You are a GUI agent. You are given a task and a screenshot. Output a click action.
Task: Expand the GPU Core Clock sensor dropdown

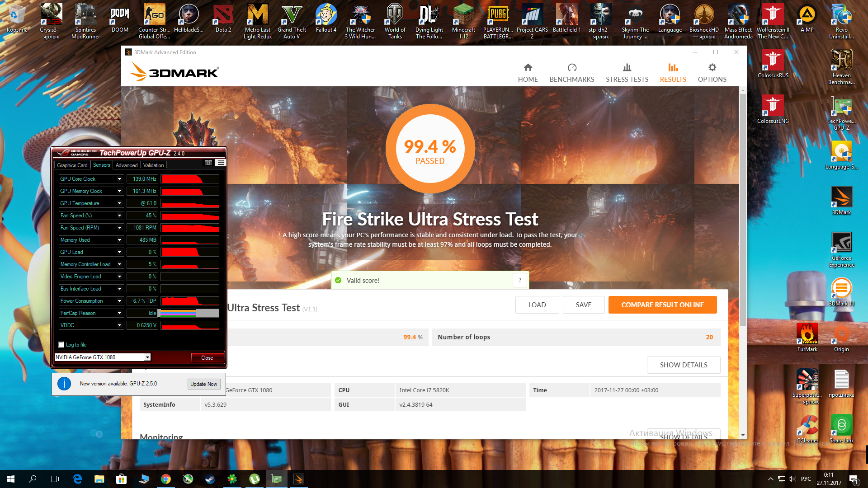(x=119, y=179)
